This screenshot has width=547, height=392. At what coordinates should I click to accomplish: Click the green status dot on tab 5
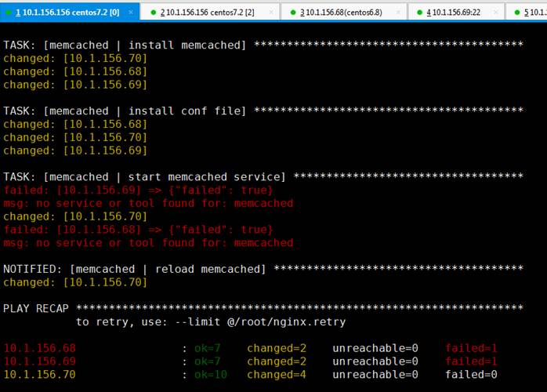click(517, 13)
